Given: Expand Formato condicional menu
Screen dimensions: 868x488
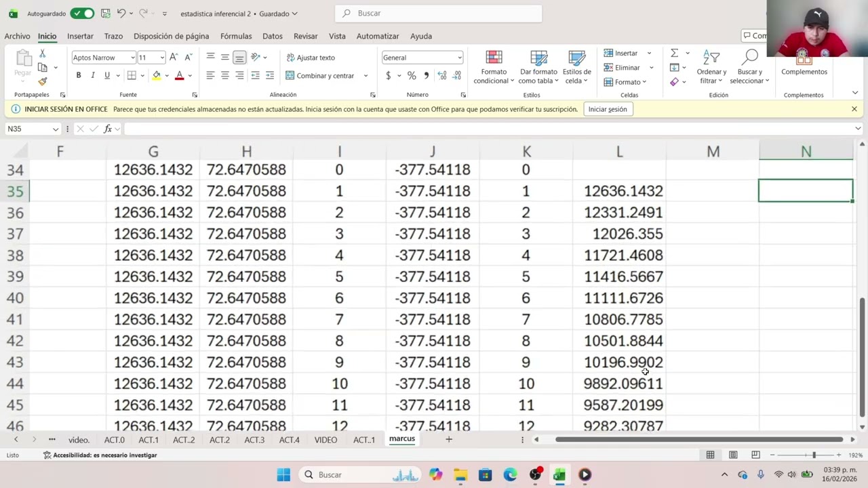Looking at the screenshot, I should [494, 68].
